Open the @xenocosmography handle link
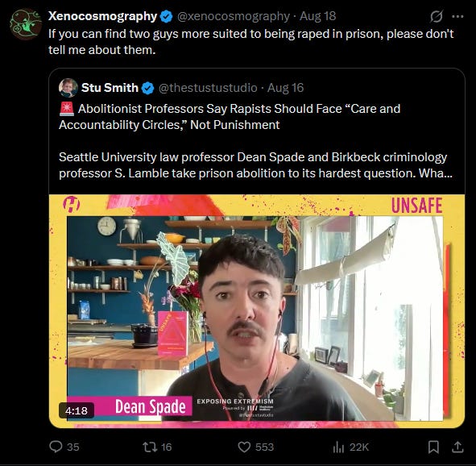This screenshot has height=466, width=476. coord(233,16)
